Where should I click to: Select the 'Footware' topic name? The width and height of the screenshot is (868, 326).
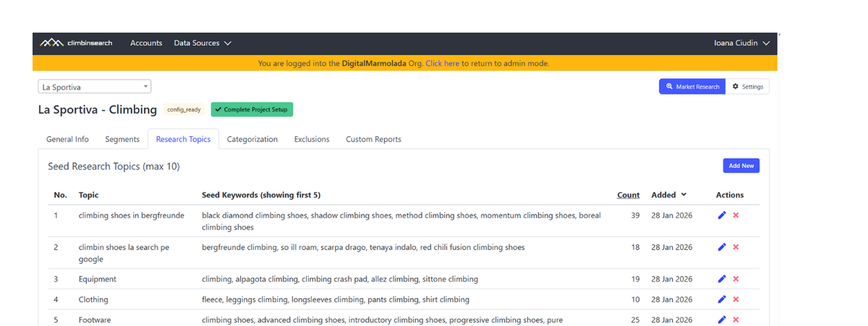coord(95,319)
